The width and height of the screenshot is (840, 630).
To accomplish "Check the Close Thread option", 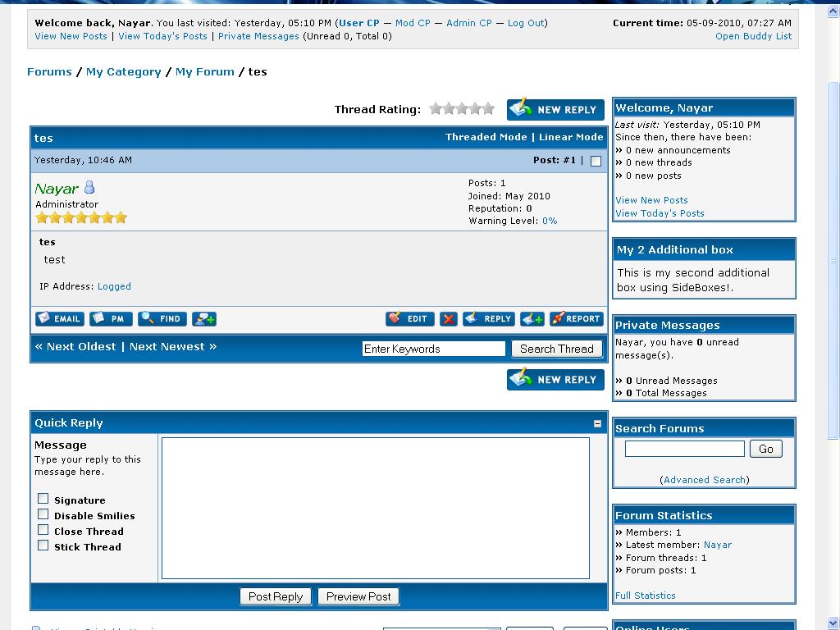I will tap(43, 530).
